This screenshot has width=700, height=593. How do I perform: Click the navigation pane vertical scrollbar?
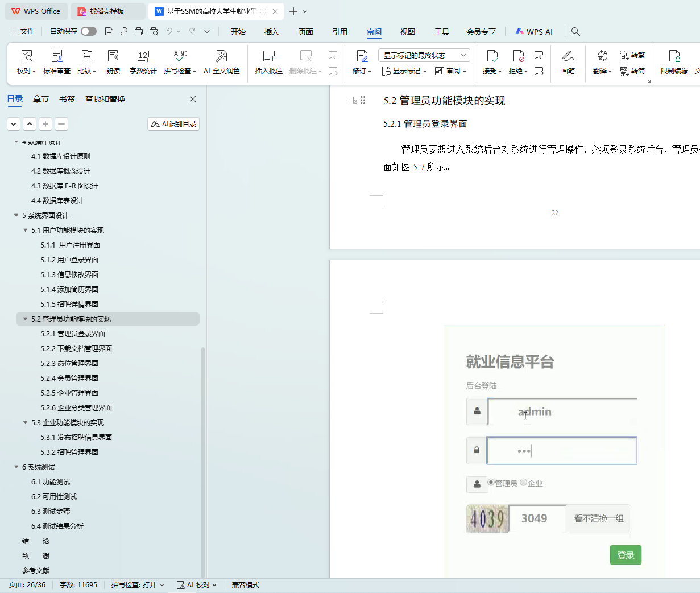click(x=203, y=455)
